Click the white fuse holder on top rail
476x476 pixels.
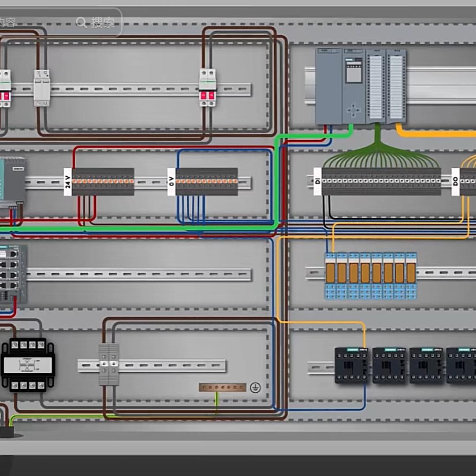[42, 88]
